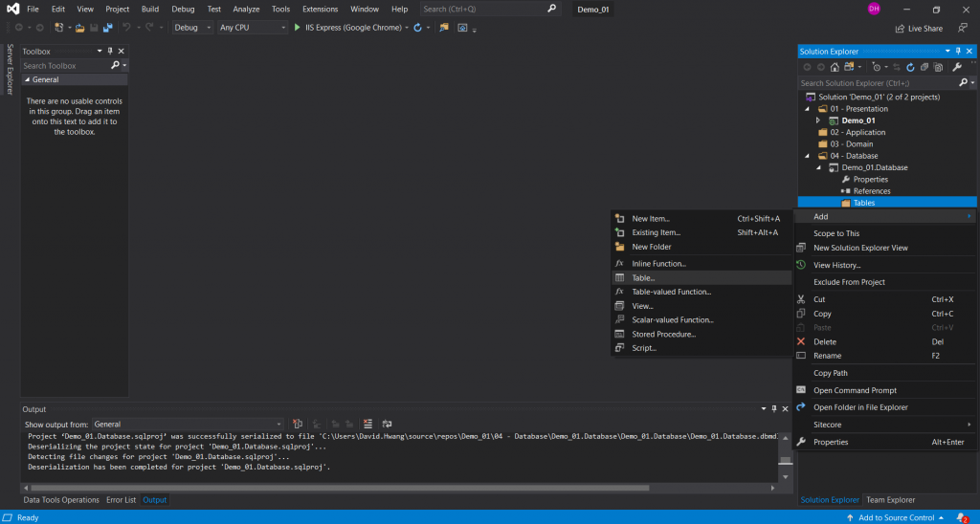This screenshot has height=524, width=980.
Task: Expand the Demo_01 project node
Action: (x=818, y=120)
